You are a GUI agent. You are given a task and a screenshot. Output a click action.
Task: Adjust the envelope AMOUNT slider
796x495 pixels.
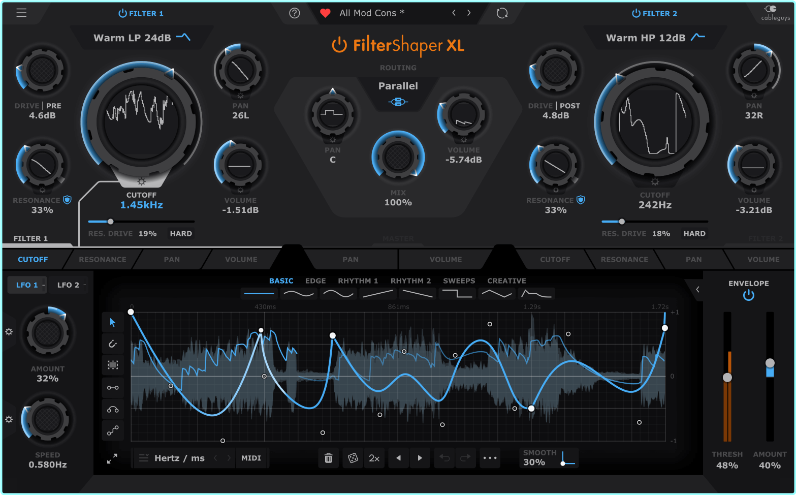[770, 377]
